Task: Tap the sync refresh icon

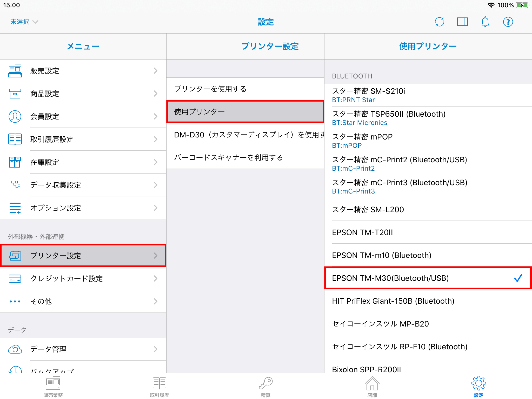Action: (x=439, y=22)
